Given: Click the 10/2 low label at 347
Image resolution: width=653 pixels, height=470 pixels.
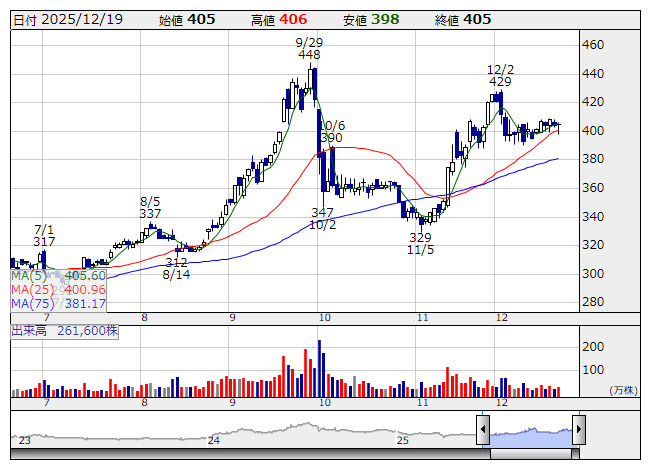Looking at the screenshot, I should [x=322, y=219].
